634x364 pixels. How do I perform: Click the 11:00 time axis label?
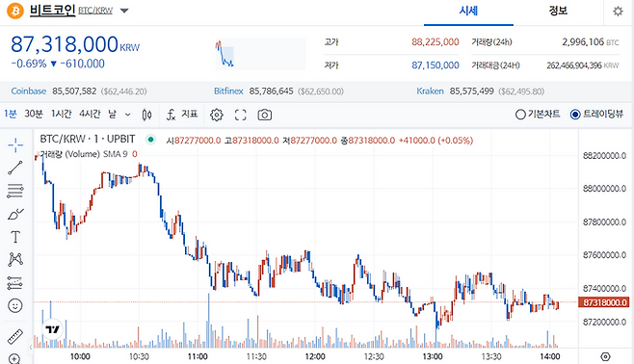click(x=198, y=356)
